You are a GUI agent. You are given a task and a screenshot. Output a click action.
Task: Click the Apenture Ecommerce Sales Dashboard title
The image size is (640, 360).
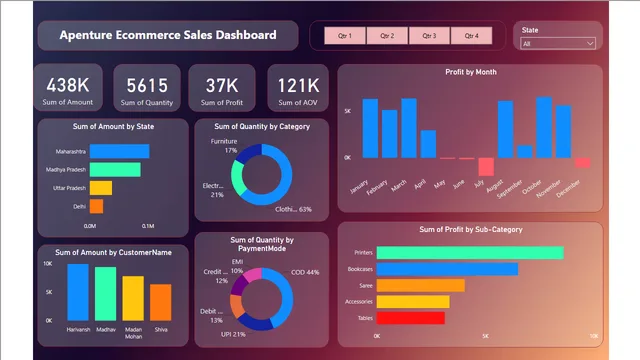point(168,35)
